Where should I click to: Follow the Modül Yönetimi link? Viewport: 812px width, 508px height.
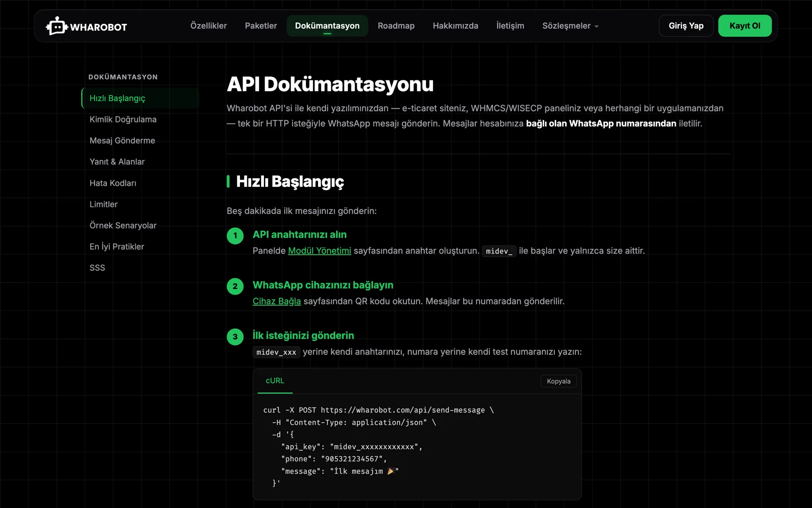click(319, 251)
